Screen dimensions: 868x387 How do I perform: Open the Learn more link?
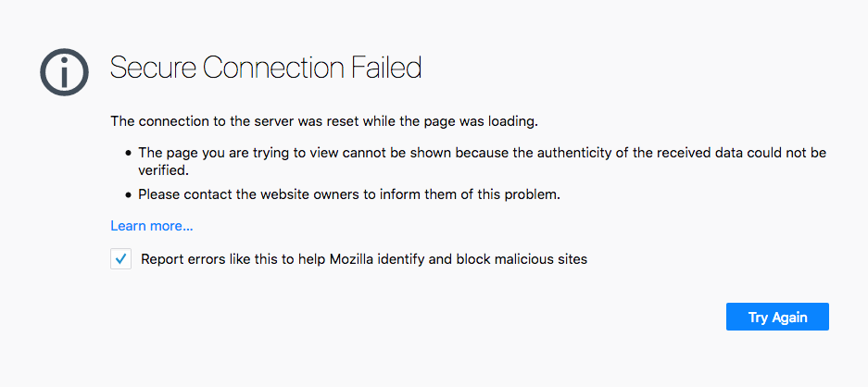tap(152, 226)
